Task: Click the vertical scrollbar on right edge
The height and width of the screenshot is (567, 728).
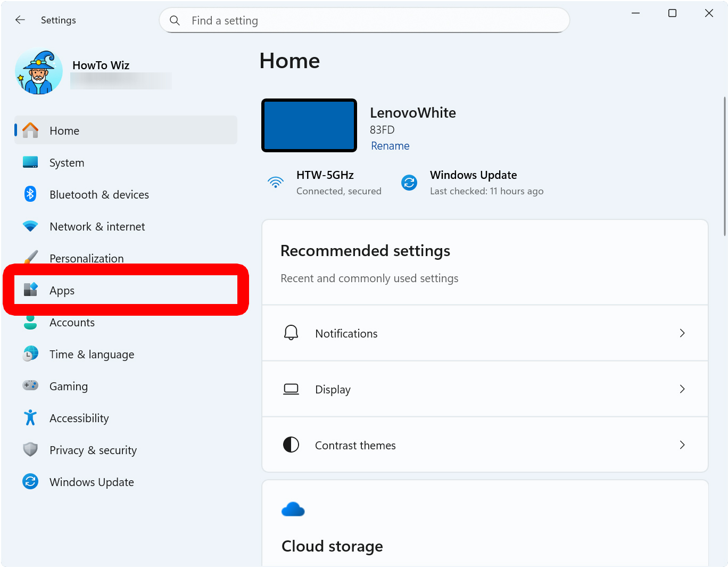Action: click(x=724, y=166)
